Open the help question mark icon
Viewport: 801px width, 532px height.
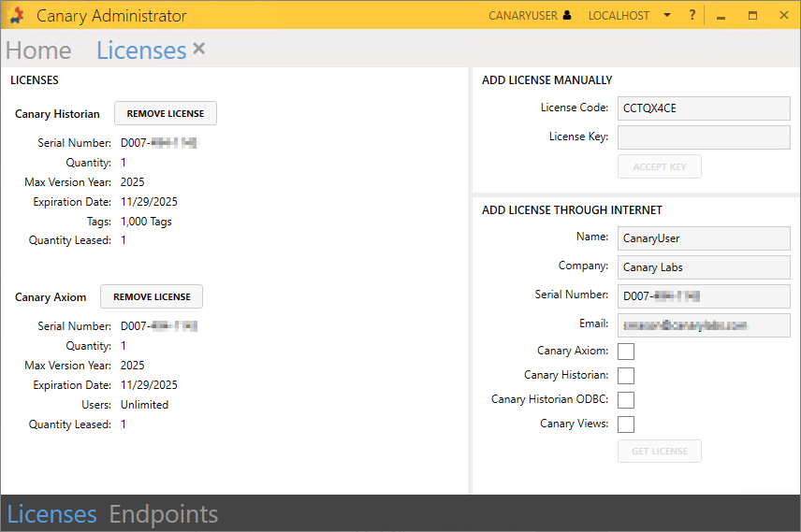(x=692, y=15)
